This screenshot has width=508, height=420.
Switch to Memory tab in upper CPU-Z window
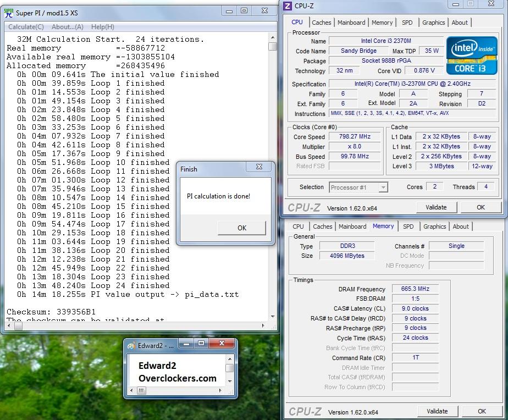(x=382, y=23)
